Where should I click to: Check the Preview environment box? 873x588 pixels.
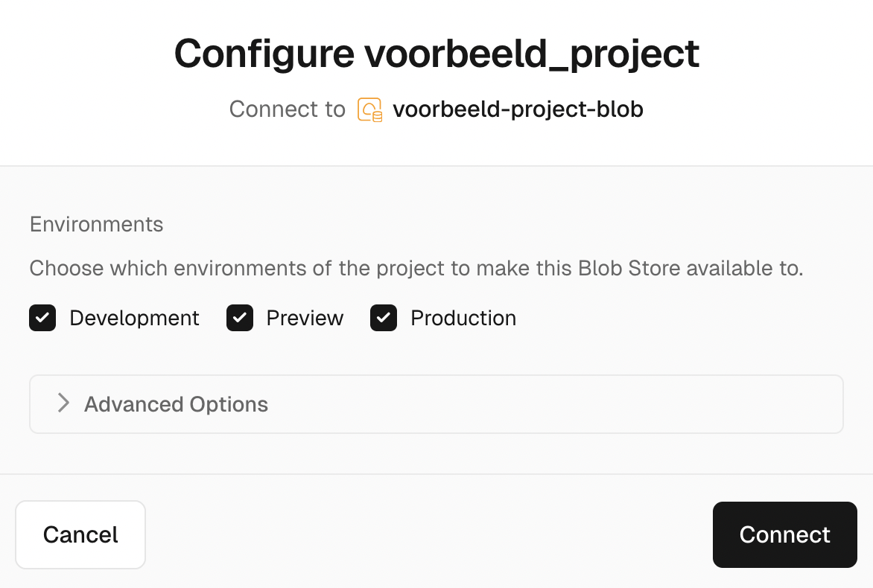click(239, 318)
